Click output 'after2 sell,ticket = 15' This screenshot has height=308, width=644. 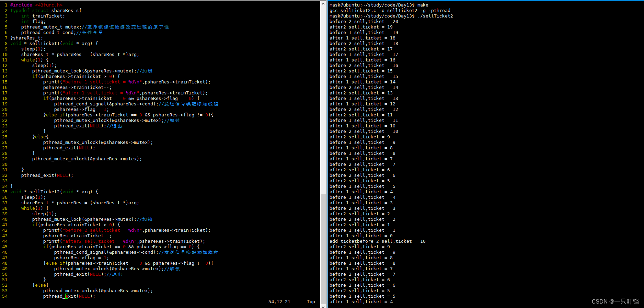click(x=361, y=71)
